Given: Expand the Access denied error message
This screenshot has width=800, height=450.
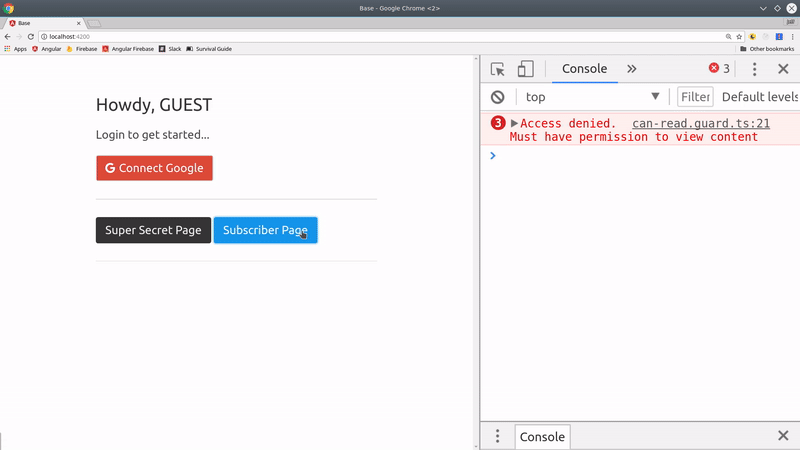Looking at the screenshot, I should 514,124.
